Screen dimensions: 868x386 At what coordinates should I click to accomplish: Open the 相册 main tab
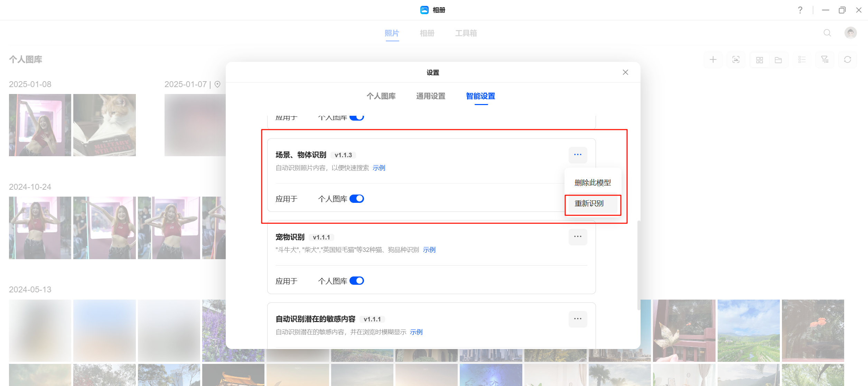(427, 33)
